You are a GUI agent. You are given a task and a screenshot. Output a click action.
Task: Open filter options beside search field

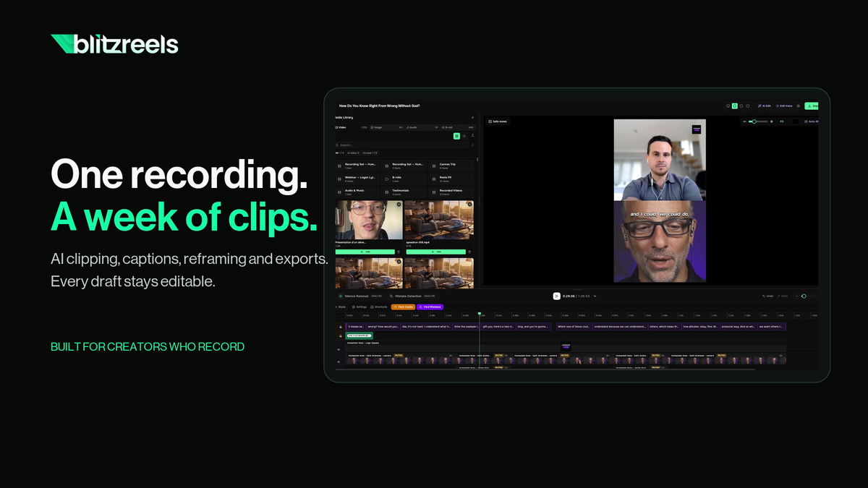click(x=473, y=145)
